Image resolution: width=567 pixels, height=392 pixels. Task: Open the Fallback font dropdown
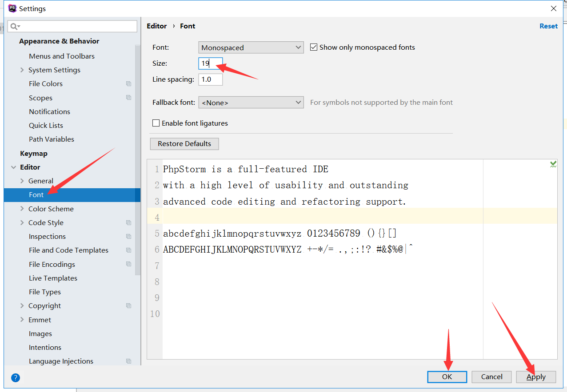pos(251,103)
